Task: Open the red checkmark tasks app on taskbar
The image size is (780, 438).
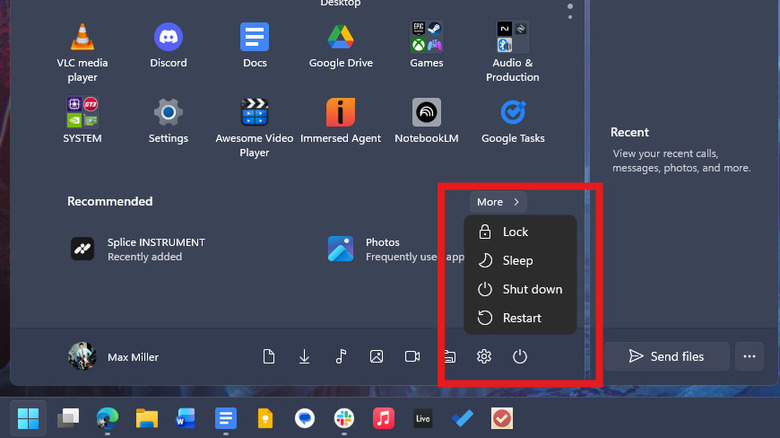Action: tap(502, 418)
